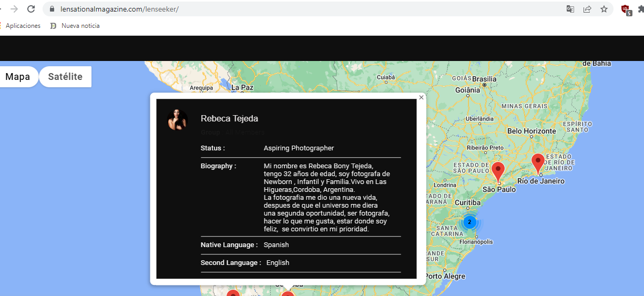Open the uBlock shield extension icon
The image size is (644, 296).
tap(626, 9)
